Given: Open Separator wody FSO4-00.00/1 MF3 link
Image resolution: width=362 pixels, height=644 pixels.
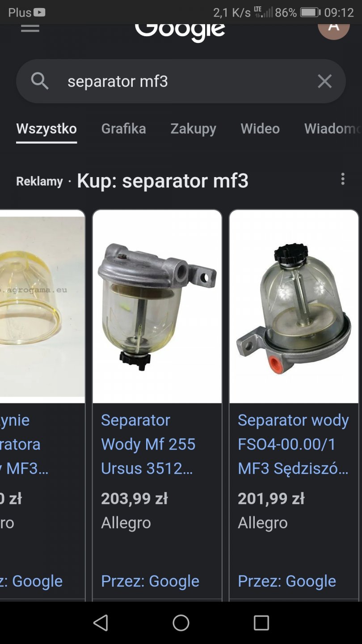Looking at the screenshot, I should pos(293,444).
